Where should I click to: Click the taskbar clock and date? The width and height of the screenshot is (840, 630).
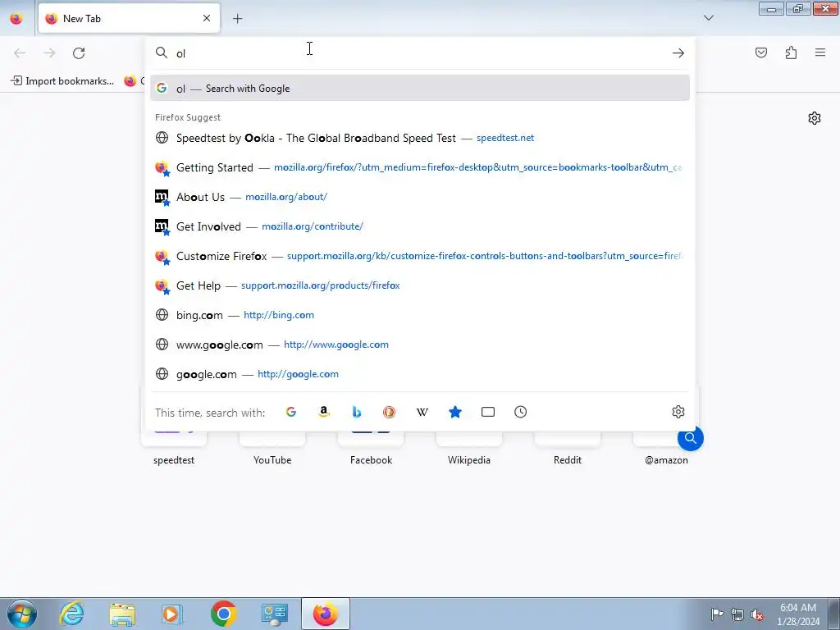click(x=798, y=614)
